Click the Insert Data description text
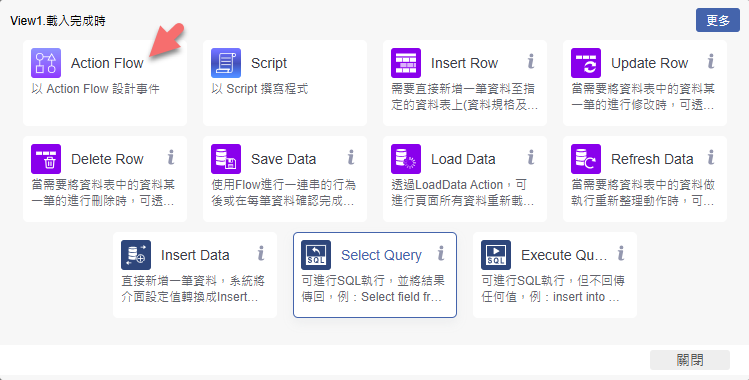This screenshot has width=749, height=380. coord(193,289)
